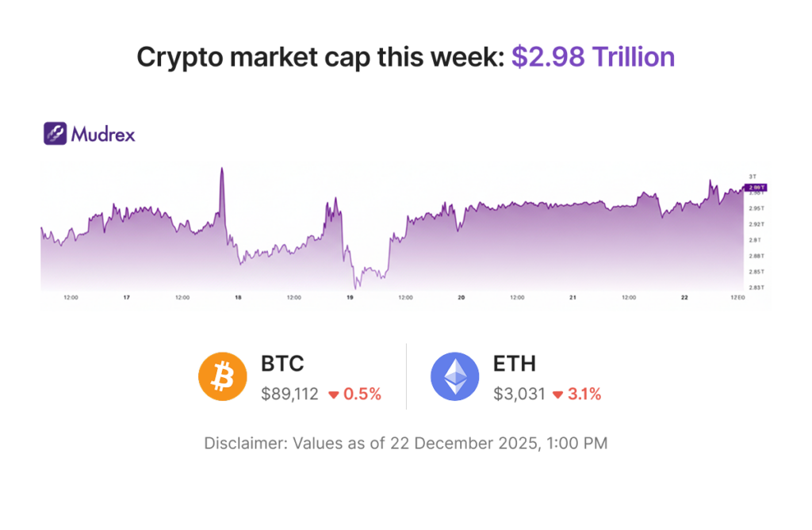Select the 21 date marker on the chart axis
The image size is (812, 530).
coord(573,298)
